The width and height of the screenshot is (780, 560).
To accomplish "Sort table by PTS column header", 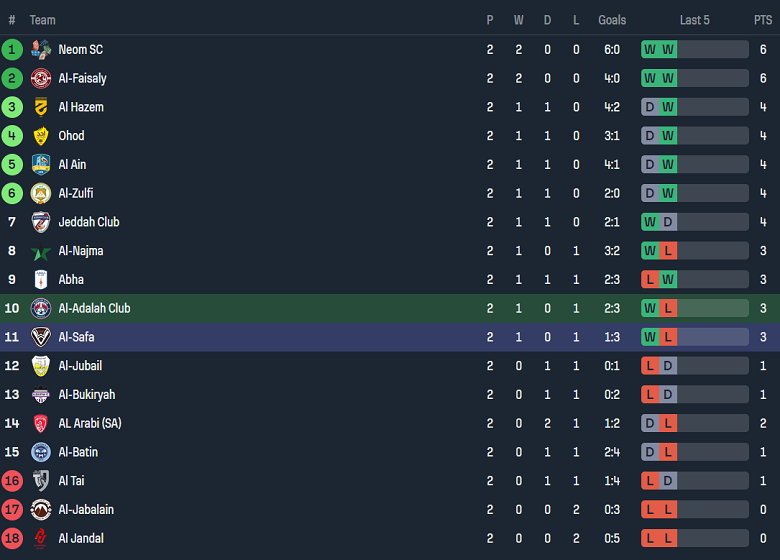I will [763, 20].
